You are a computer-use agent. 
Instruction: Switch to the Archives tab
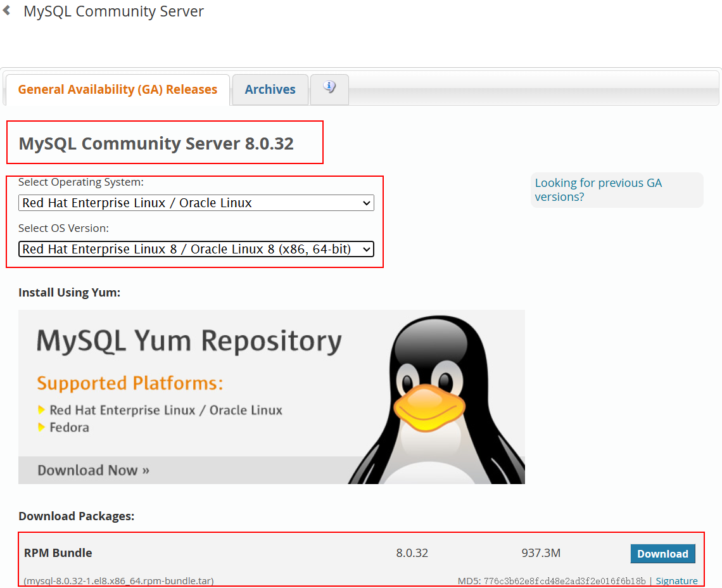tap(270, 89)
